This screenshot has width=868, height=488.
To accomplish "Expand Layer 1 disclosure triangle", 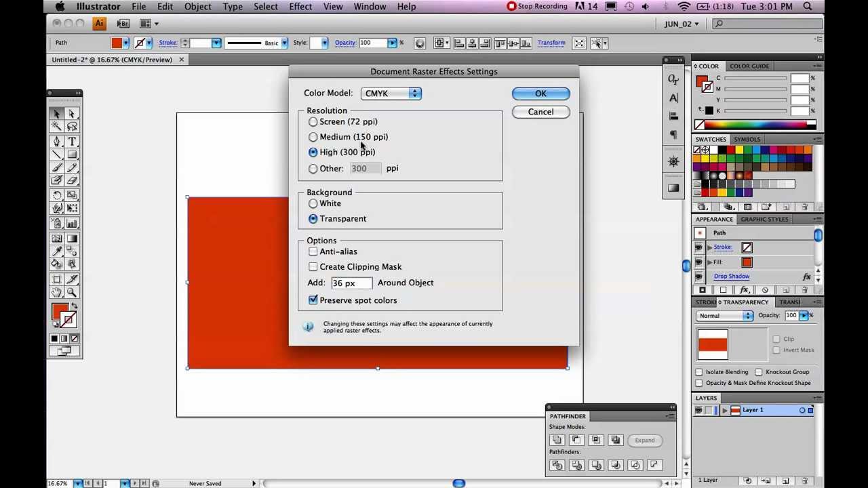I will (x=725, y=410).
